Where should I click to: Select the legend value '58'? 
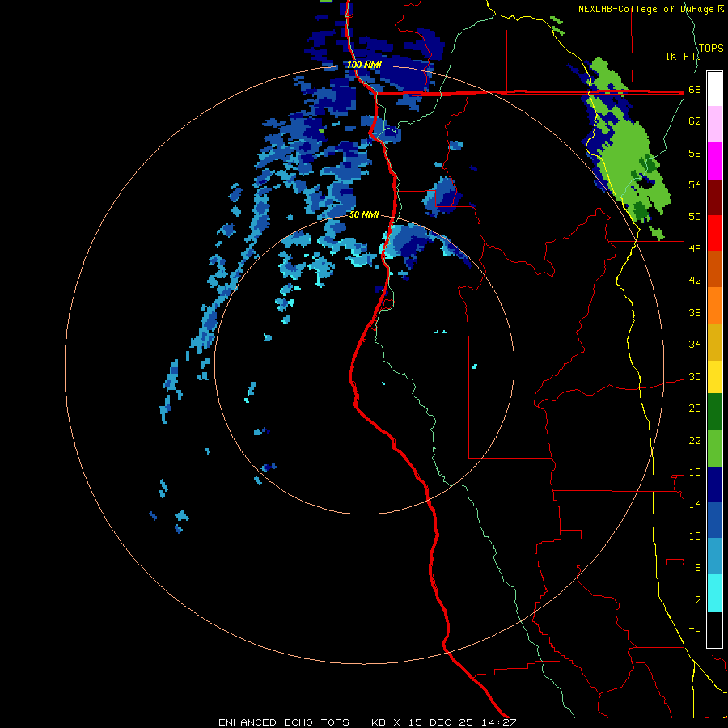pyautogui.click(x=695, y=153)
